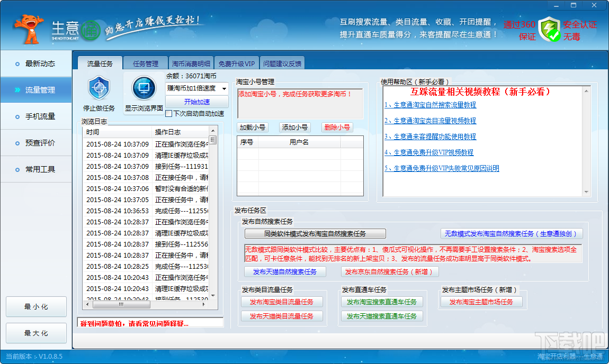The width and height of the screenshot is (609, 364).
Task: Click 发布天猫搜索直通车任务 button
Action: pos(382,316)
